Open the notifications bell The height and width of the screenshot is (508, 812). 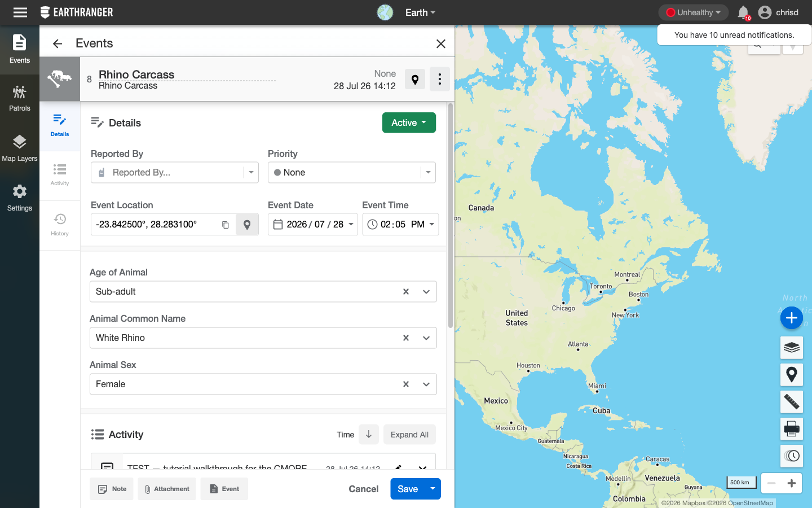(743, 12)
